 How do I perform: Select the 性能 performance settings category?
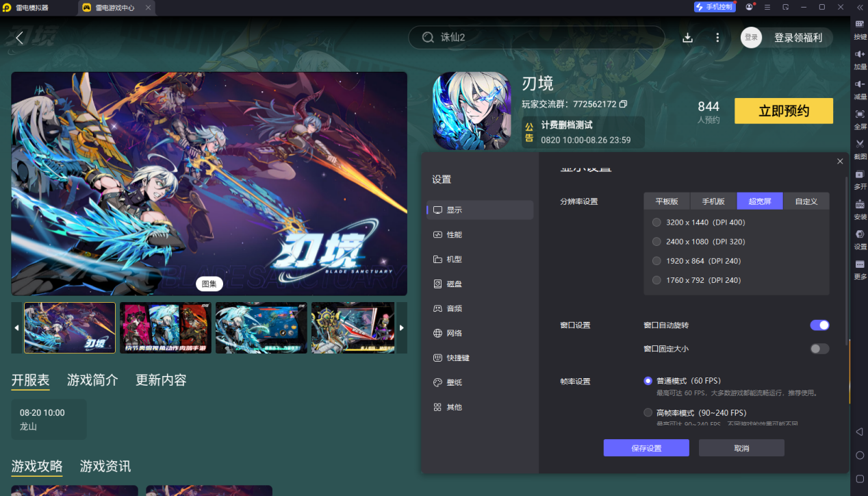pos(480,235)
